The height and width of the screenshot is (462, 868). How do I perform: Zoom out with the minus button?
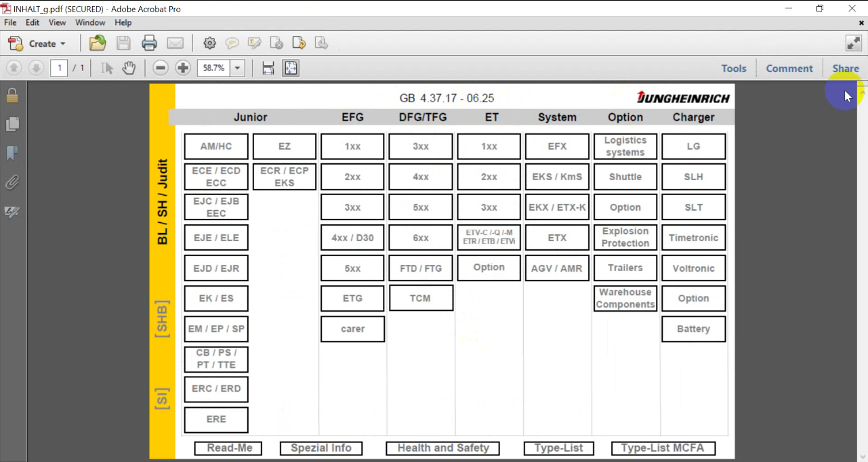point(161,68)
